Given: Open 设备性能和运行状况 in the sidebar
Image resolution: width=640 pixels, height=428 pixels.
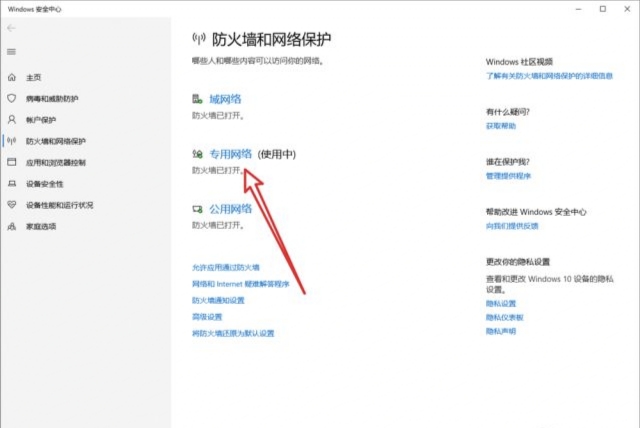Looking at the screenshot, I should [60, 205].
